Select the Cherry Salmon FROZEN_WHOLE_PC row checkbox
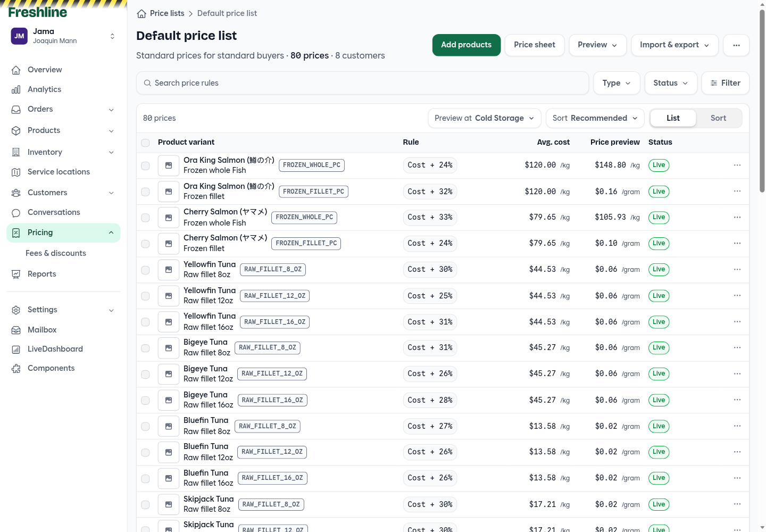Image resolution: width=766 pixels, height=532 pixels. pyautogui.click(x=145, y=218)
